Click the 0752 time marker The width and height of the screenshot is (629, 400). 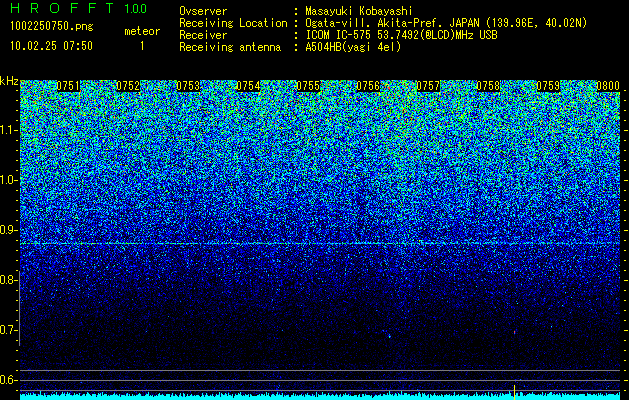click(128, 86)
